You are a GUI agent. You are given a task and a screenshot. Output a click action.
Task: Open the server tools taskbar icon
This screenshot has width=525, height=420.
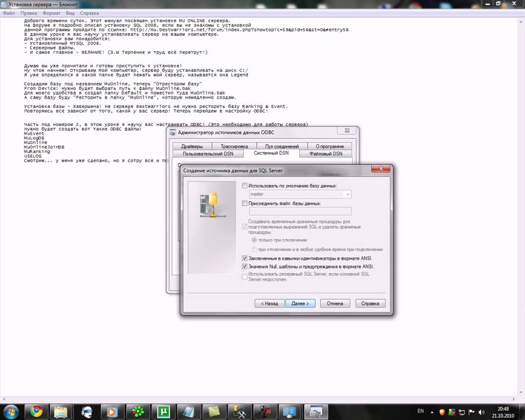239,411
